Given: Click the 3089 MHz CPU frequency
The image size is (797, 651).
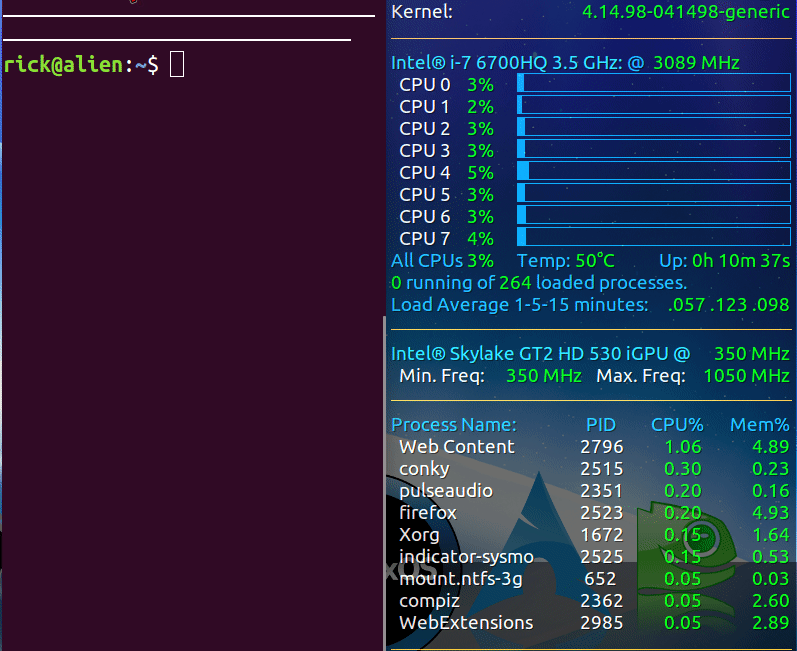Looking at the screenshot, I should [696, 63].
